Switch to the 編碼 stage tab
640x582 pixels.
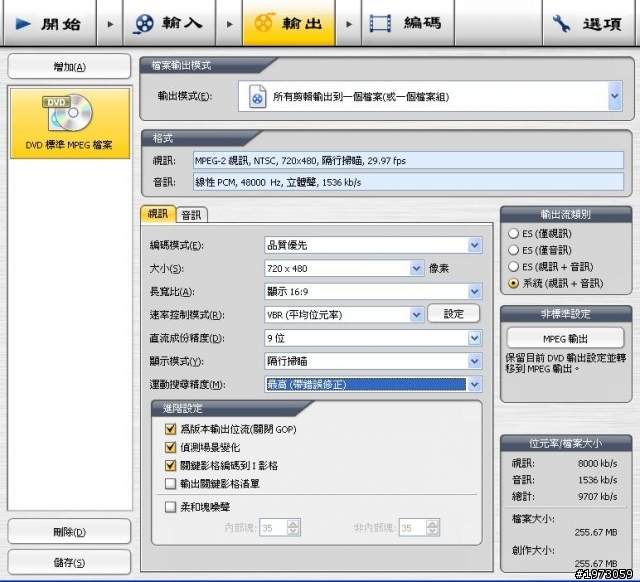point(408,23)
